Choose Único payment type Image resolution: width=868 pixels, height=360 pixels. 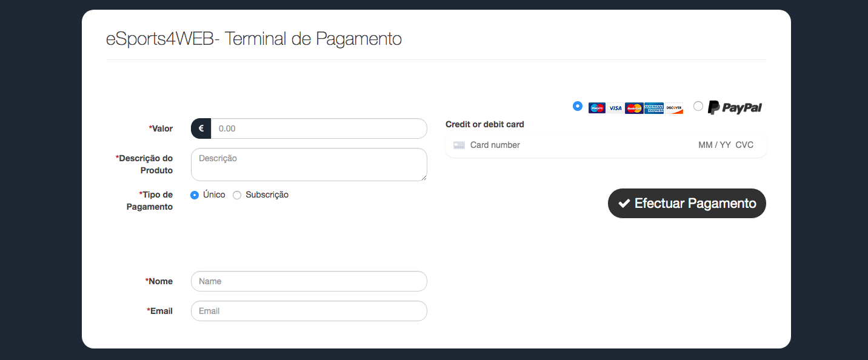click(195, 195)
